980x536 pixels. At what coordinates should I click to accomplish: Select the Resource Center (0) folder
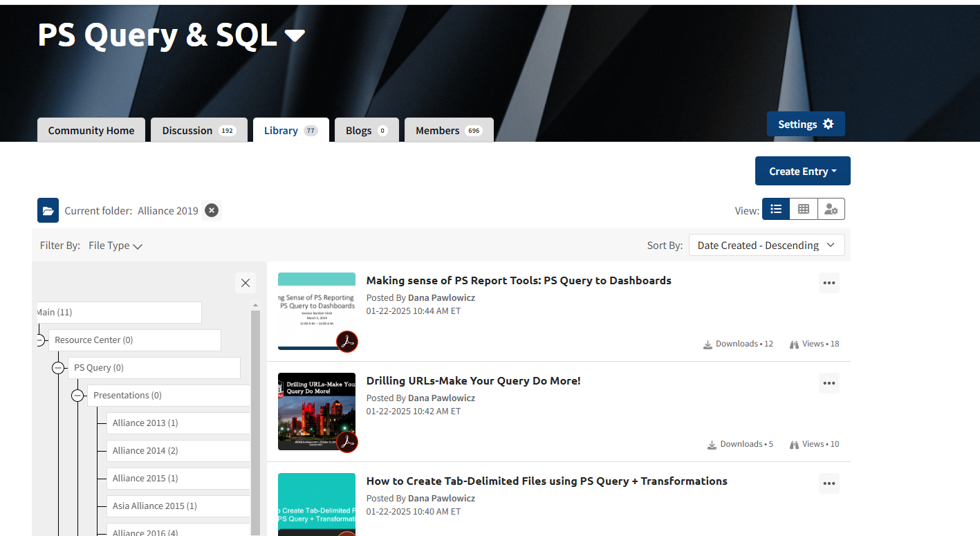click(x=135, y=340)
